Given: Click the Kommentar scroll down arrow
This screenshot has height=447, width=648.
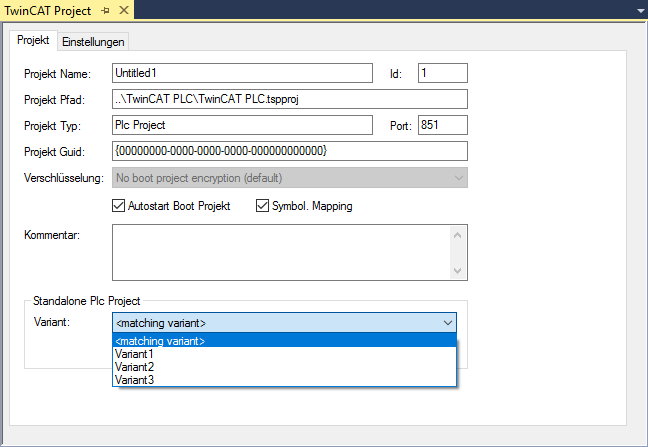Looking at the screenshot, I should [457, 271].
